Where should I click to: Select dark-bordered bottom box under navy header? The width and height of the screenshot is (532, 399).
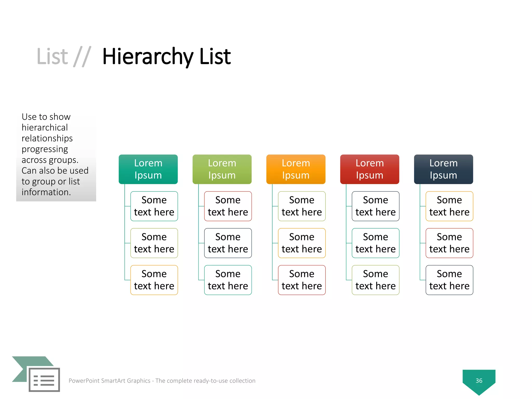[x=449, y=280]
